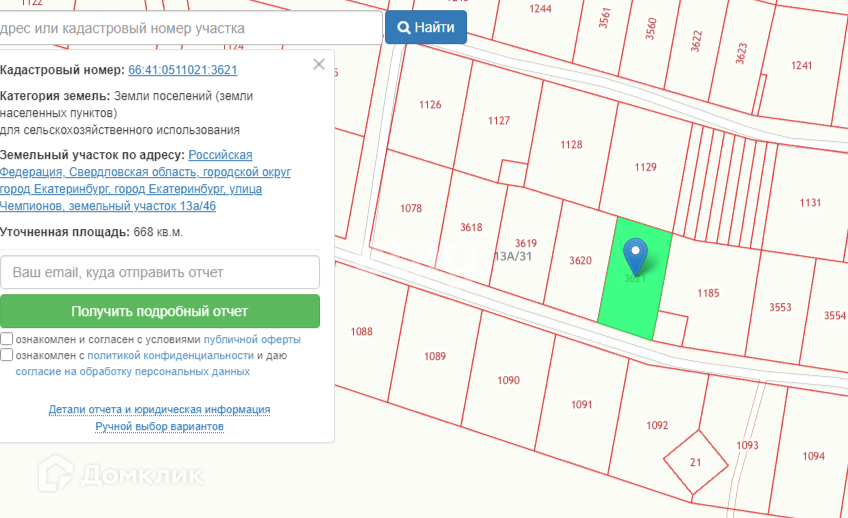Select parcel 1128 on the map
Viewport: 848px width, 518px height.
pos(571,144)
